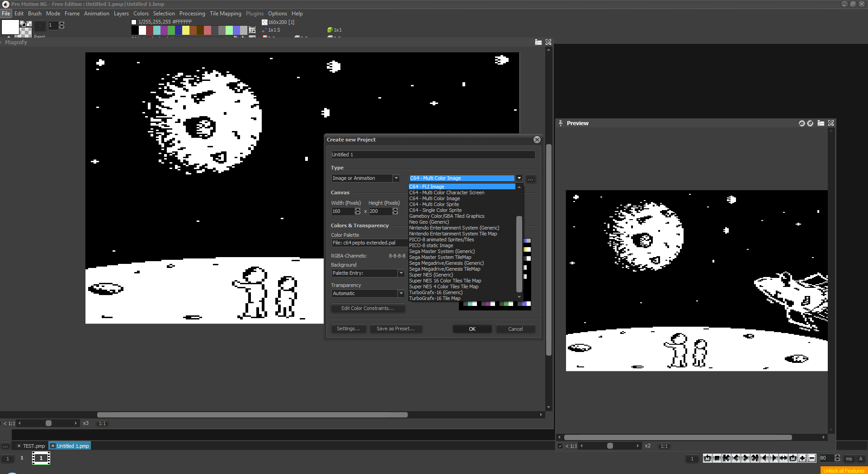
Task: Toggle the A auto-timing button
Action: [861, 459]
